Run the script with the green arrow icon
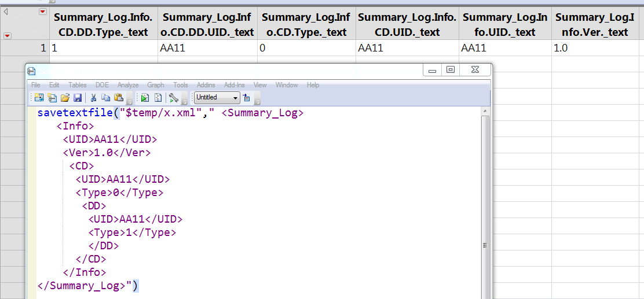 pyautogui.click(x=145, y=98)
